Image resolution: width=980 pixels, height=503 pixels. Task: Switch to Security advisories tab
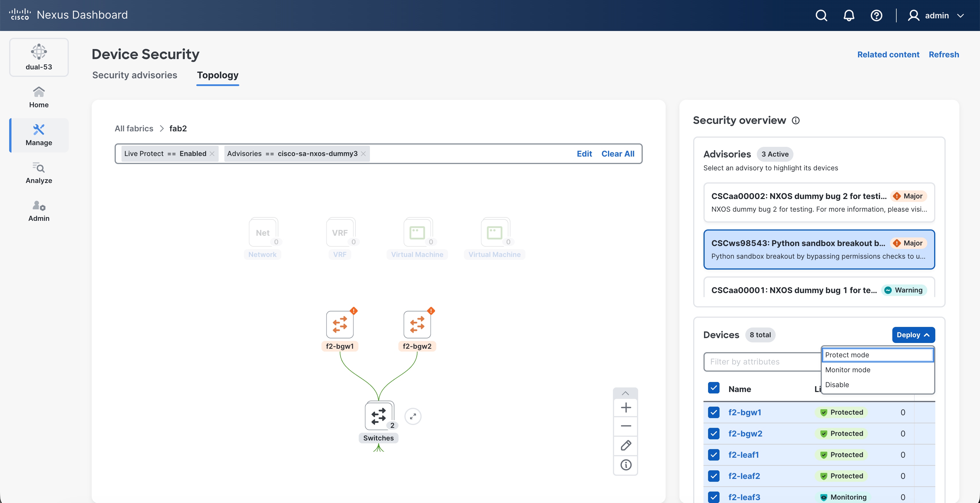coord(135,75)
